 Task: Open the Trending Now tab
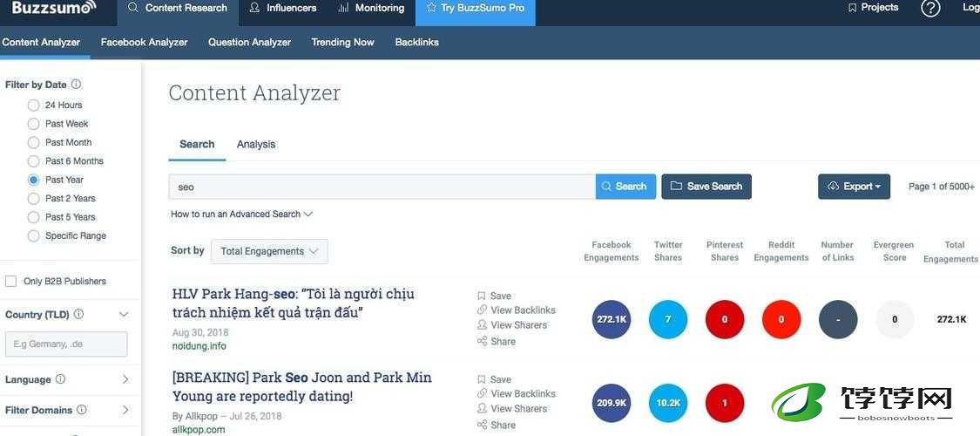(x=342, y=42)
